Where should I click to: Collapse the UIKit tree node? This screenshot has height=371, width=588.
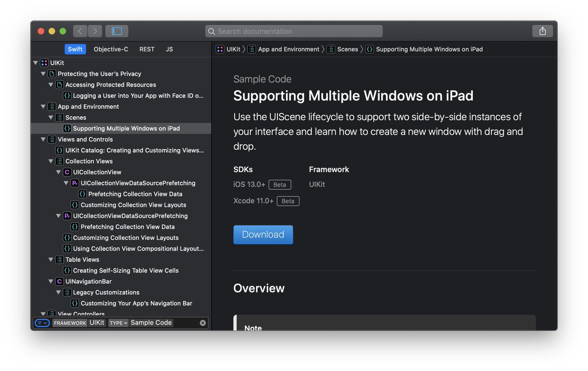35,63
